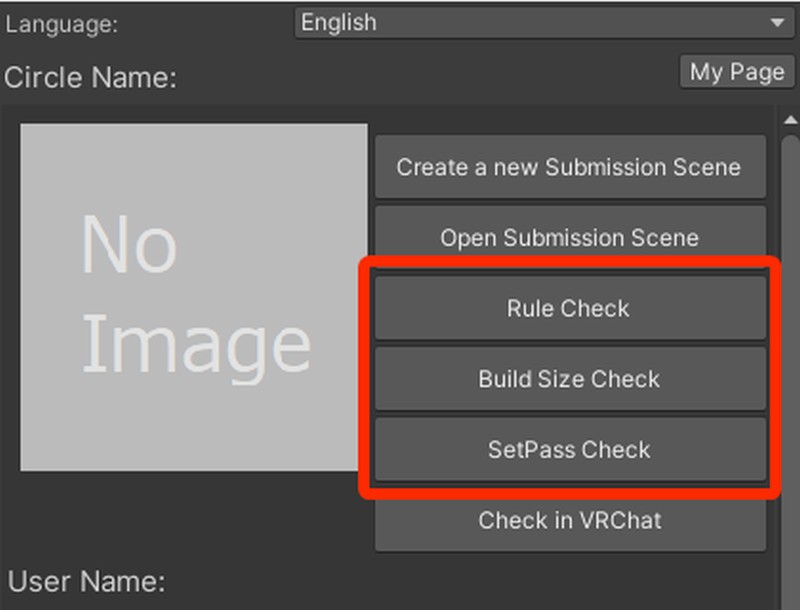Click the Language: label
The image size is (800, 610).
tap(62, 24)
